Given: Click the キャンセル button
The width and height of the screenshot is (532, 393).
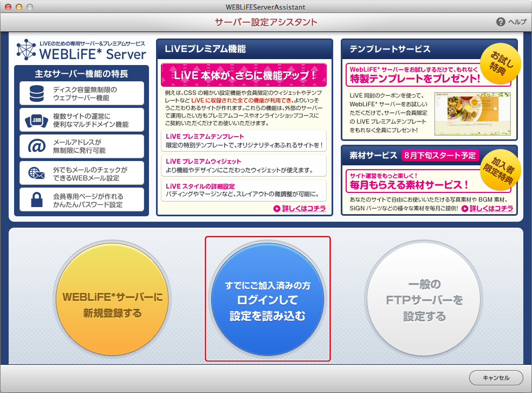Looking at the screenshot, I should point(496,378).
